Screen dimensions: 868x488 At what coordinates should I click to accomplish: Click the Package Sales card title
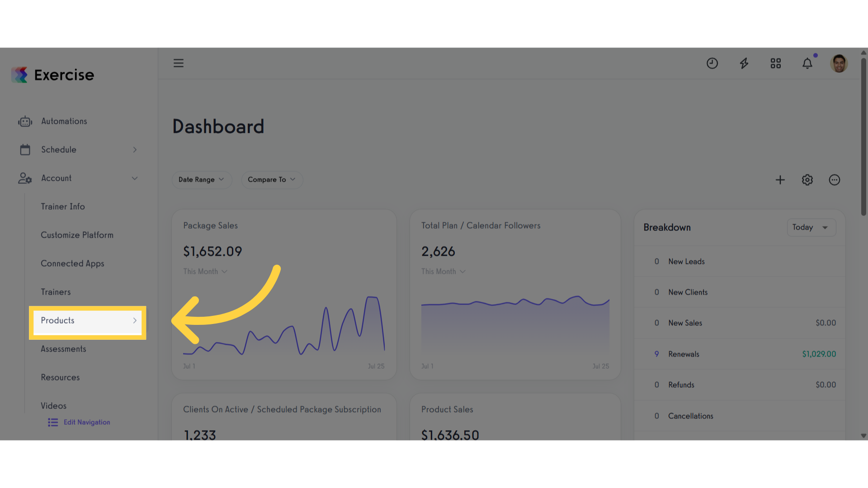click(211, 225)
